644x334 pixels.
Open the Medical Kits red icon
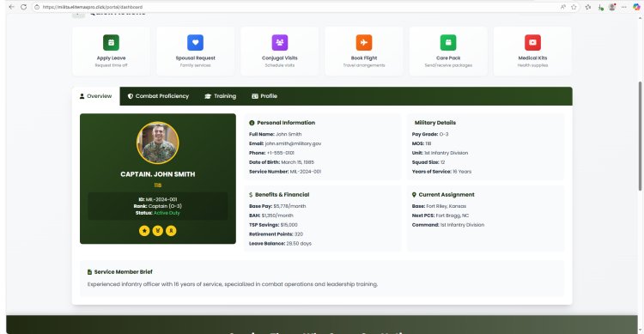pyautogui.click(x=532, y=42)
